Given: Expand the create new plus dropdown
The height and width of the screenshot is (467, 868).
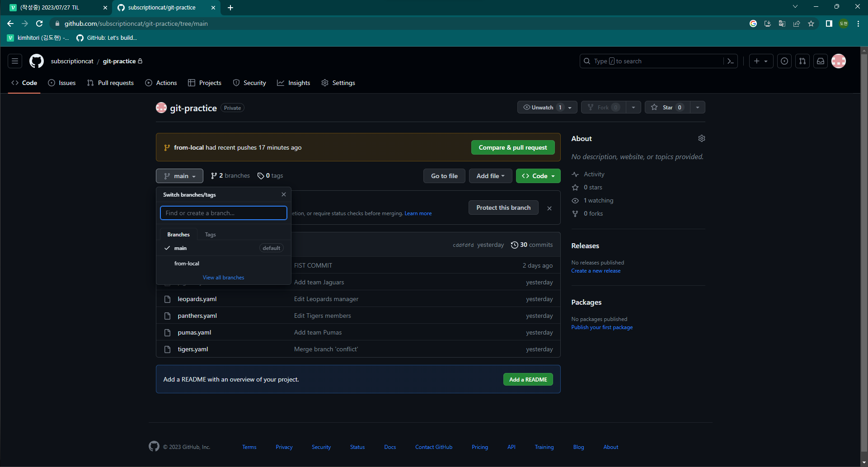Looking at the screenshot, I should click(761, 61).
